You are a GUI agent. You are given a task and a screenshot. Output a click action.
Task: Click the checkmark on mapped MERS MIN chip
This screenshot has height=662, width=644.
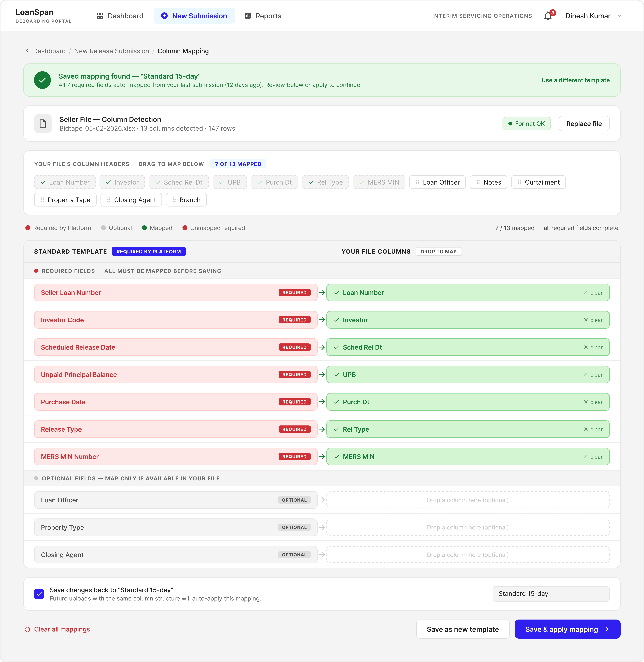point(362,182)
